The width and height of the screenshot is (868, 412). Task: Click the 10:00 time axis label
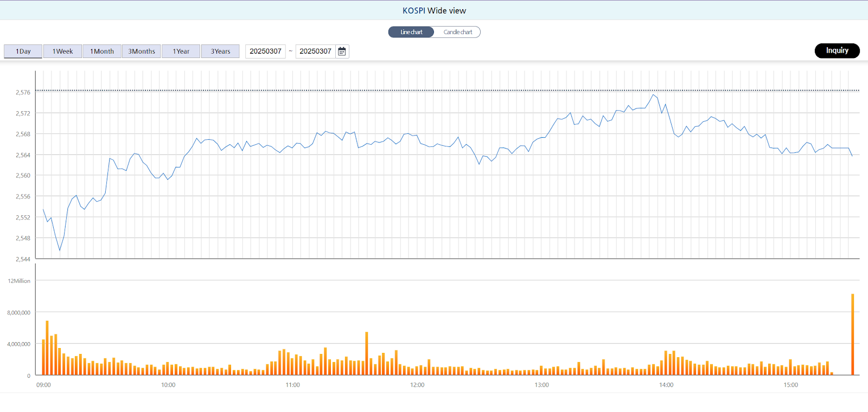tap(168, 385)
